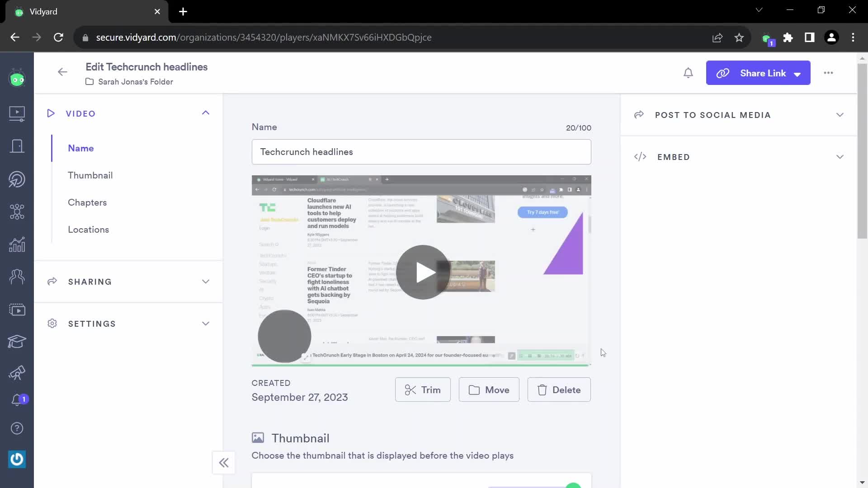Select the Locations menu item
Screen dimensions: 868x488
click(x=89, y=230)
